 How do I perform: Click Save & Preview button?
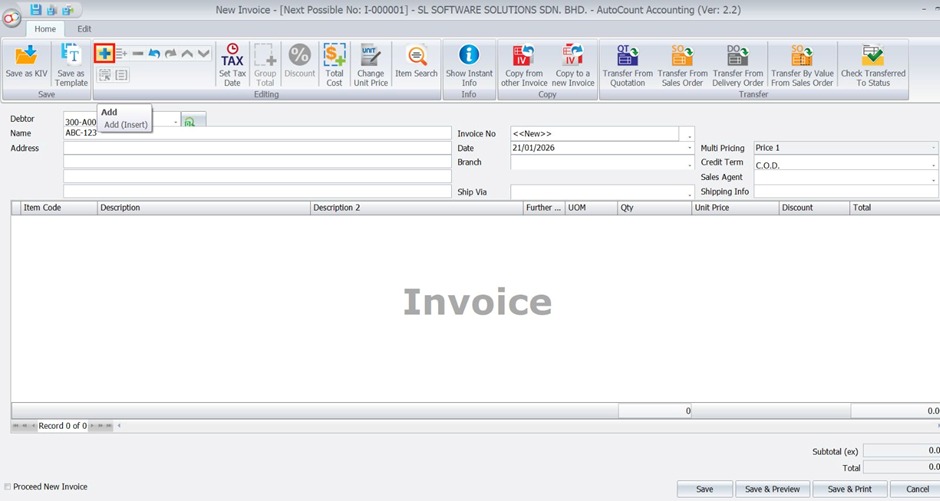pyautogui.click(x=772, y=489)
